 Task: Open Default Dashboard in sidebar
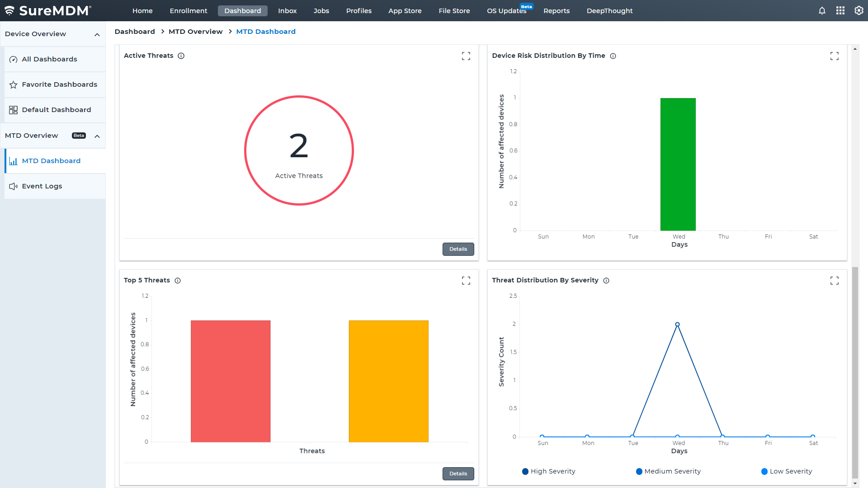tap(55, 110)
